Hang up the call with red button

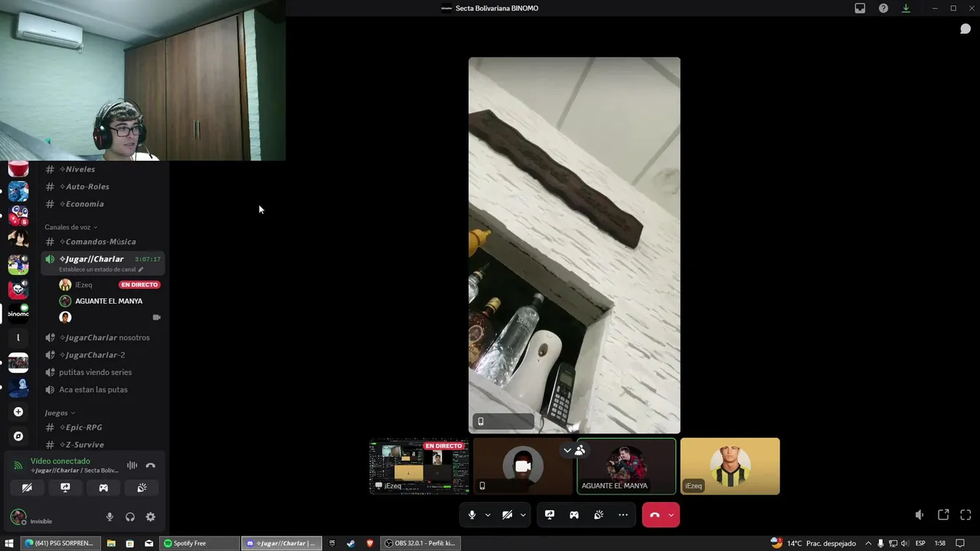point(655,515)
